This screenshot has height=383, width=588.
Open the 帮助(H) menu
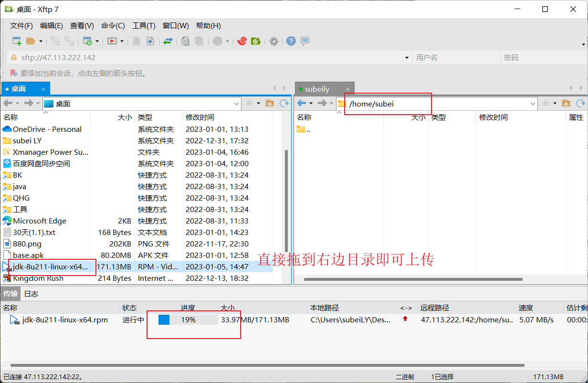(x=209, y=26)
